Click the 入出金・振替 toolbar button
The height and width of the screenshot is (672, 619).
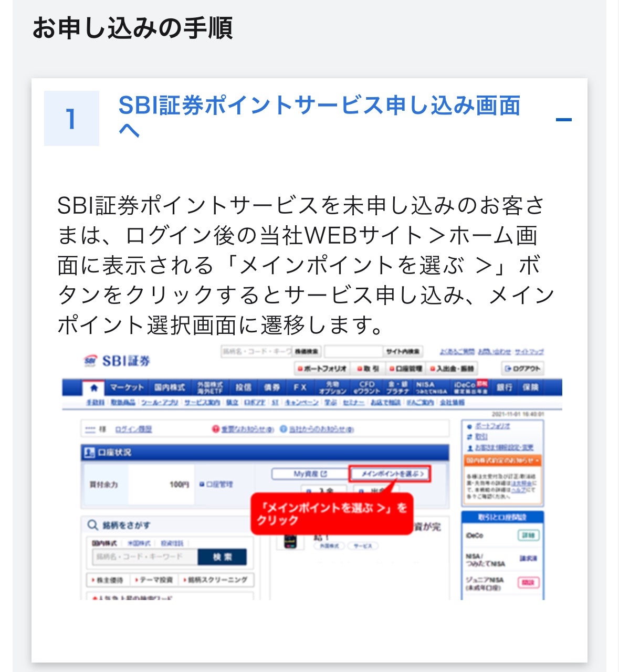pyautogui.click(x=452, y=369)
